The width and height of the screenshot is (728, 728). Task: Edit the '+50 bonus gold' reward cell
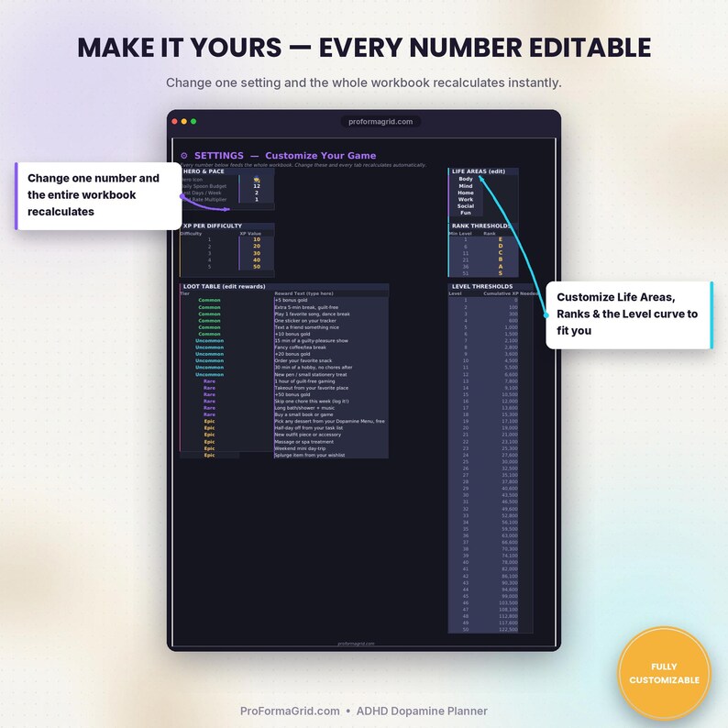[331, 394]
